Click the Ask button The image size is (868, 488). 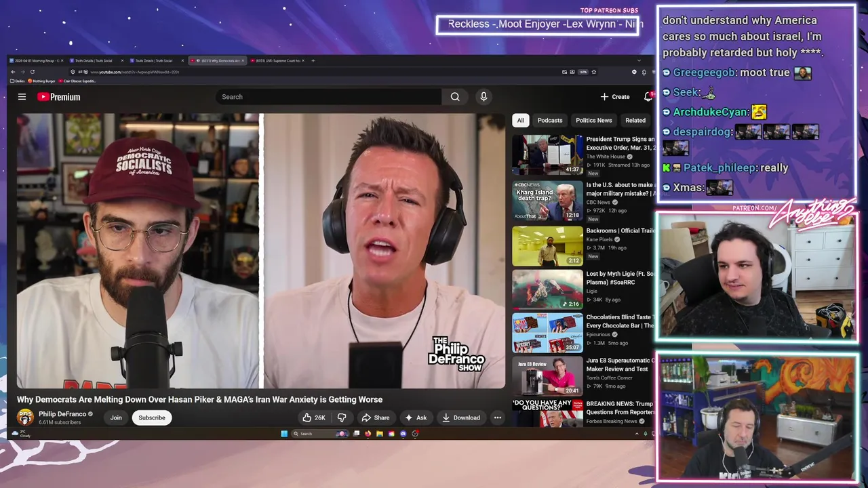tap(416, 418)
